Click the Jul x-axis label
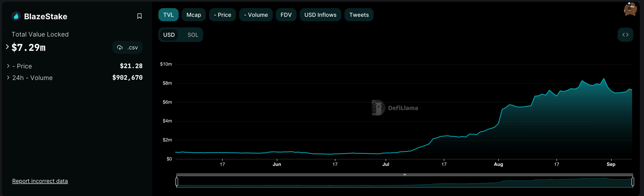Viewport: 644px width, 196px height. coord(386,164)
